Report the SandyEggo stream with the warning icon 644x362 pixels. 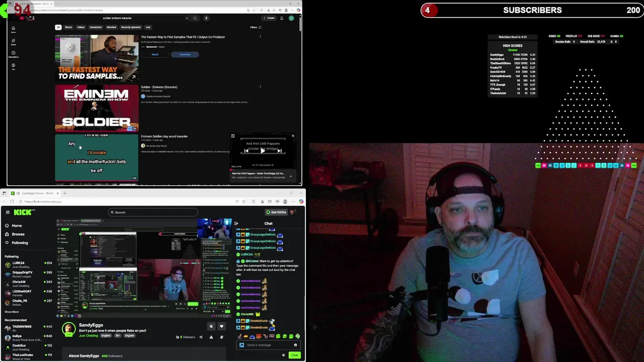tap(211, 337)
